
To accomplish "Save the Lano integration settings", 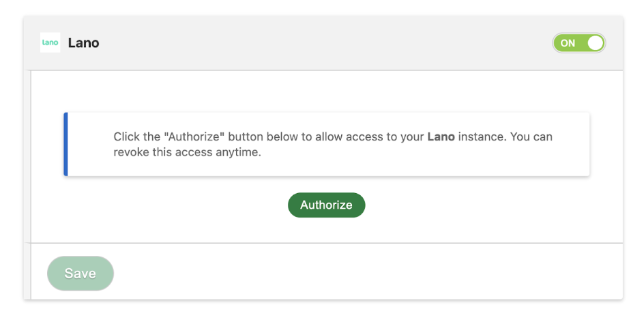I will tap(80, 274).
